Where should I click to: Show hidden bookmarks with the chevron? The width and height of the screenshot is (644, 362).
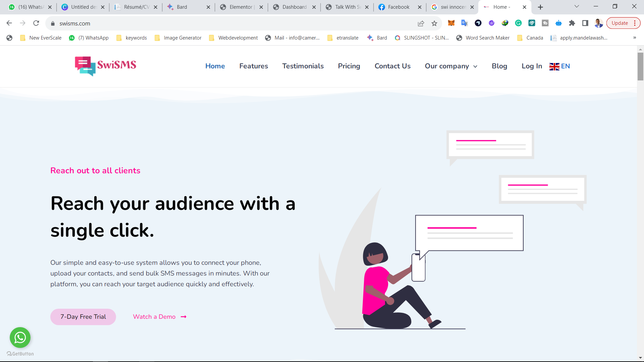pos(635,38)
